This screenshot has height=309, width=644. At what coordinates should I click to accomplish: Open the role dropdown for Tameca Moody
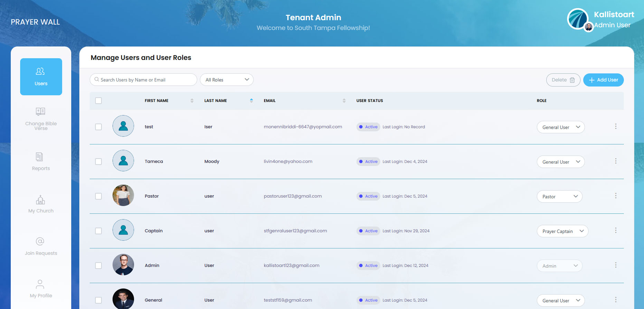click(x=560, y=162)
